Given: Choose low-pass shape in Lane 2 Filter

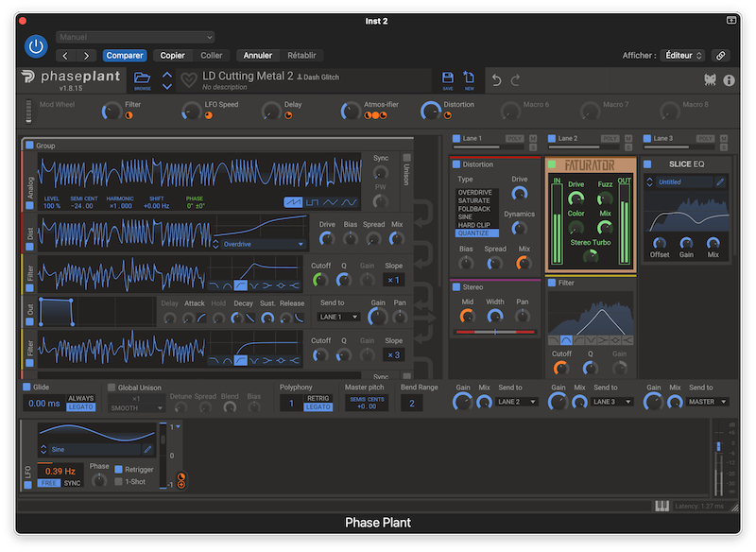Looking at the screenshot, I should tap(554, 340).
